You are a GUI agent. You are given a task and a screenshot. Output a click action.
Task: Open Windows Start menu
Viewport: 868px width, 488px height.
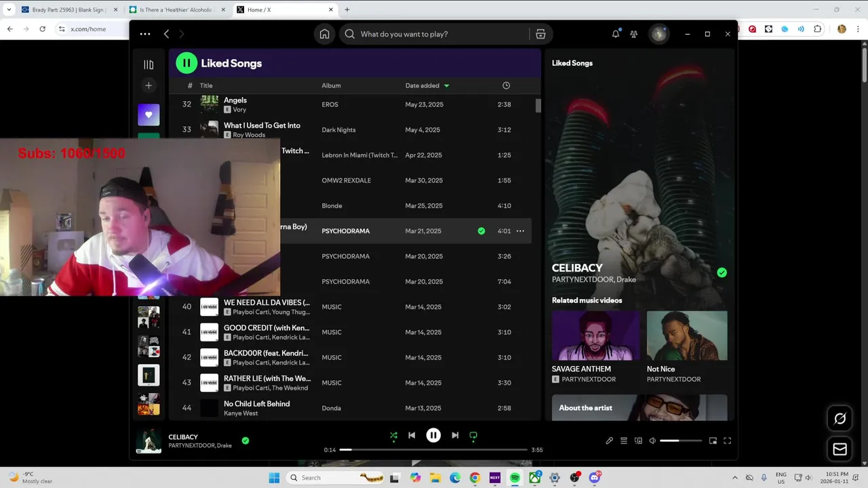[x=274, y=478]
